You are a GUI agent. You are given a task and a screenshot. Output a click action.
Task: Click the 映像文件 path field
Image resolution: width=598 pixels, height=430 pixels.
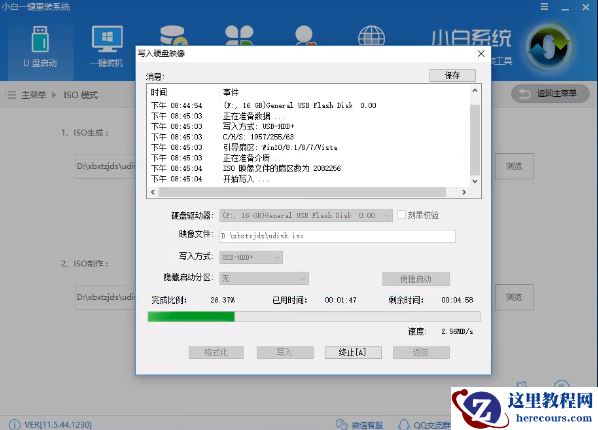tap(338, 236)
